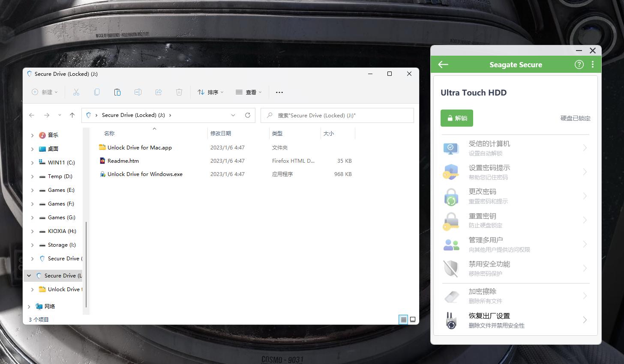
Task: Open the 排序 sort dropdown
Action: click(x=210, y=92)
